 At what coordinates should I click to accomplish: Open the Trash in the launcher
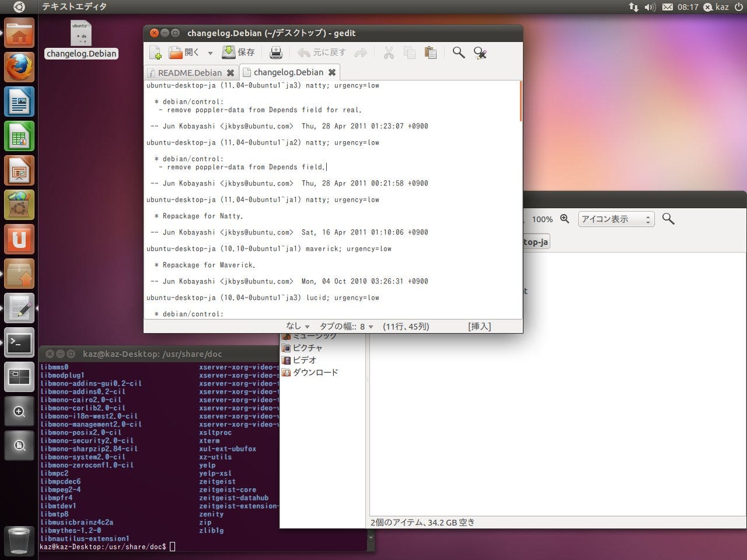(x=19, y=541)
